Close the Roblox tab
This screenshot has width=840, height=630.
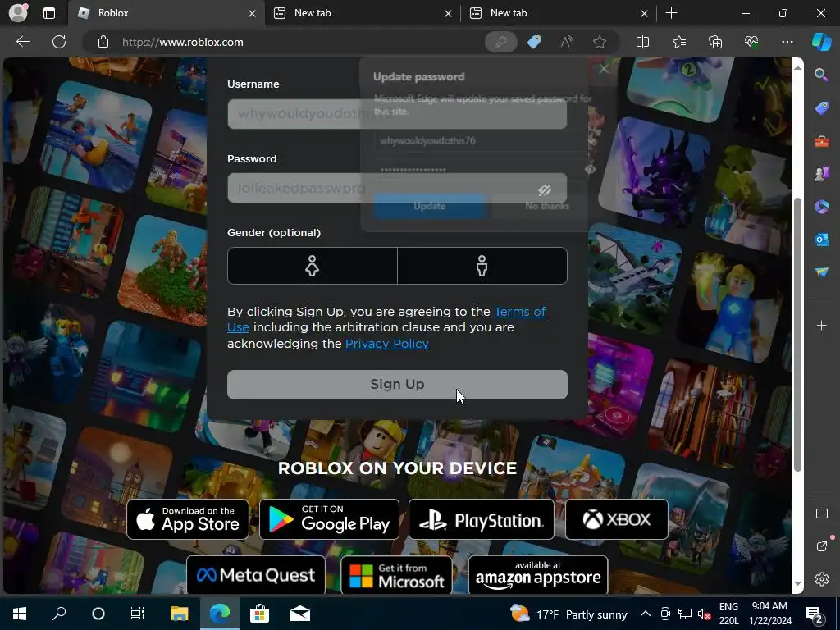coord(252,13)
